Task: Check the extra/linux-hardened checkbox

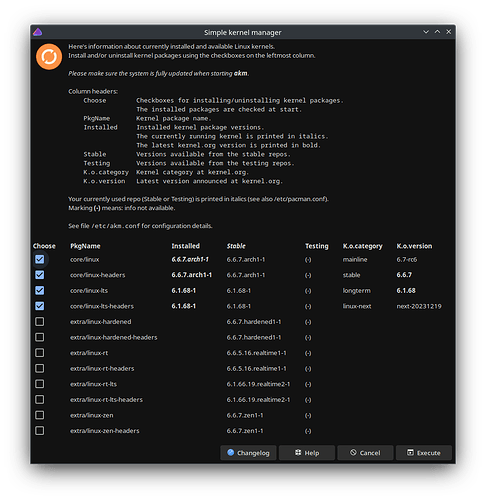Action: click(40, 322)
